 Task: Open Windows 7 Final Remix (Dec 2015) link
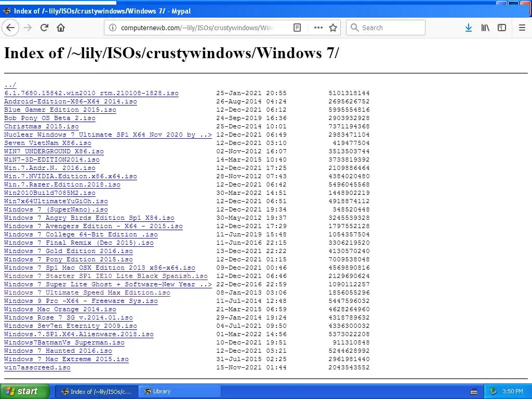(79, 243)
